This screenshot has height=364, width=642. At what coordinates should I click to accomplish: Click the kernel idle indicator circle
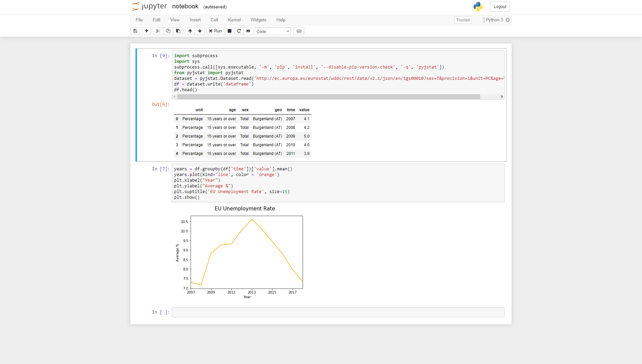[x=508, y=20]
